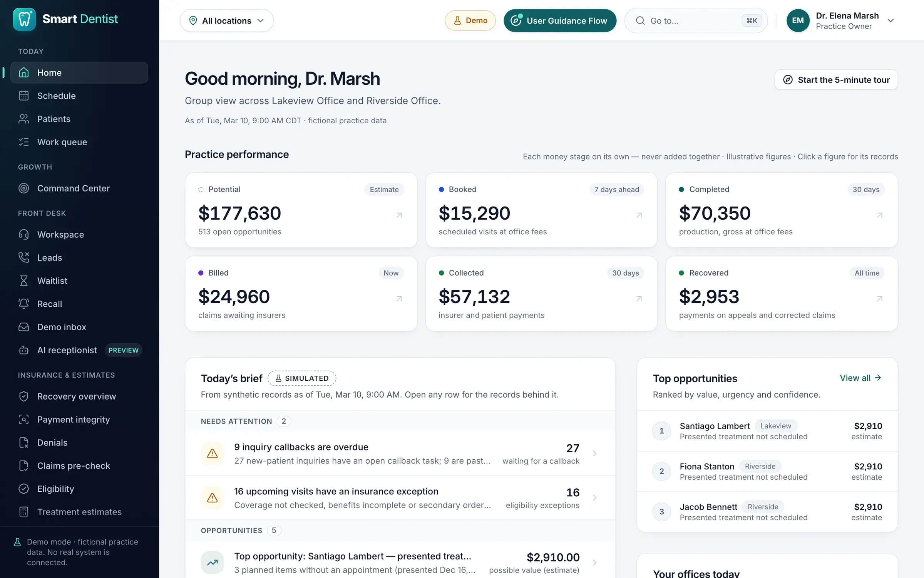The image size is (924, 578).
Task: Open Payment integrity scan icon
Action: [x=24, y=419]
